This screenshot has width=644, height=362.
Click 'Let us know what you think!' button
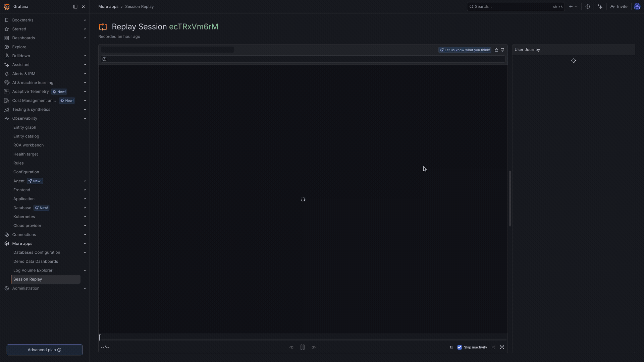(465, 50)
